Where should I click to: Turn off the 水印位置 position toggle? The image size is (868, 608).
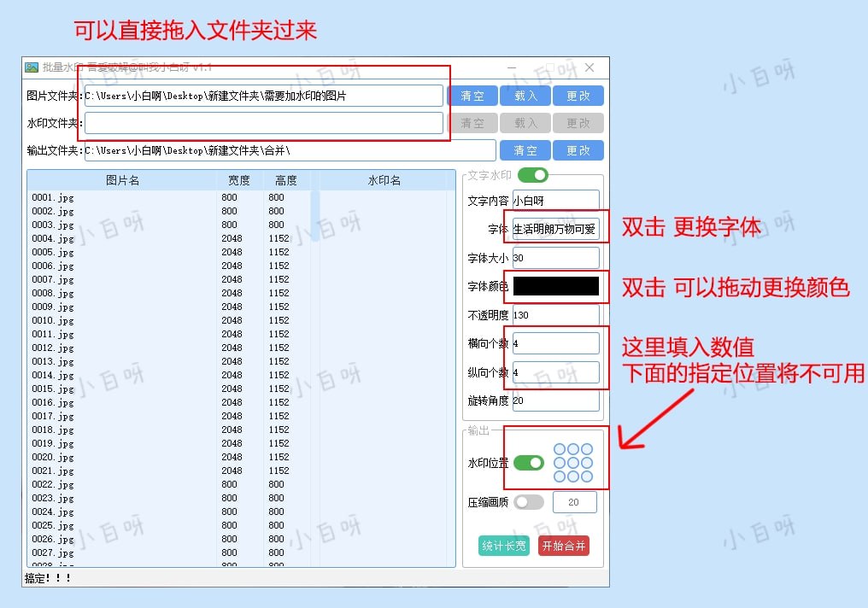coord(530,462)
